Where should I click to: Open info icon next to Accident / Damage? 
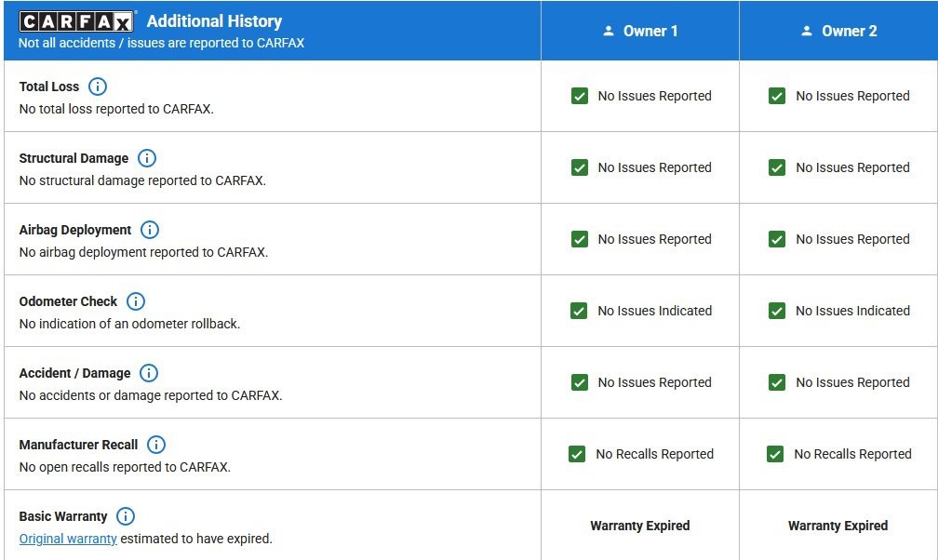point(149,373)
